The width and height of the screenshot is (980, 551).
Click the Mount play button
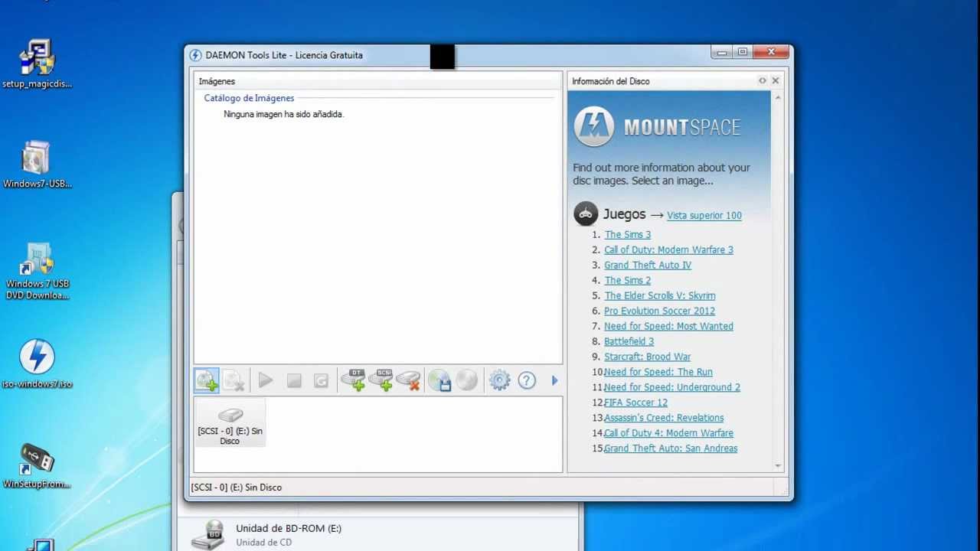pos(266,380)
